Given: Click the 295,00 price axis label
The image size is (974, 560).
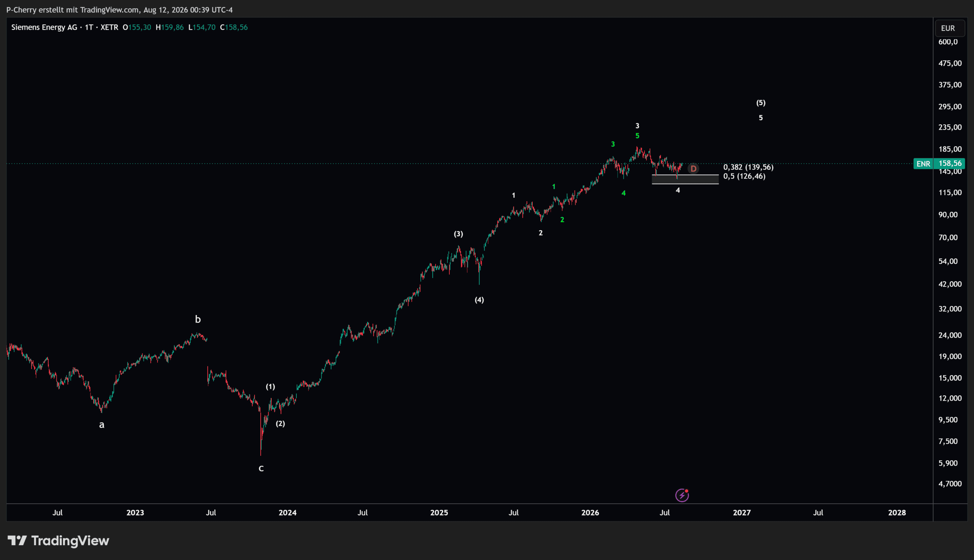Looking at the screenshot, I should pos(950,107).
